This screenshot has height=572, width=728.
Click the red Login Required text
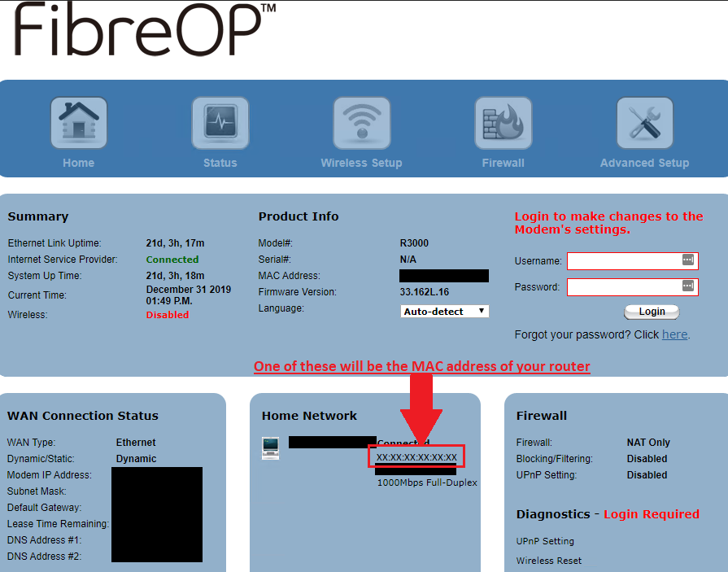(x=652, y=514)
